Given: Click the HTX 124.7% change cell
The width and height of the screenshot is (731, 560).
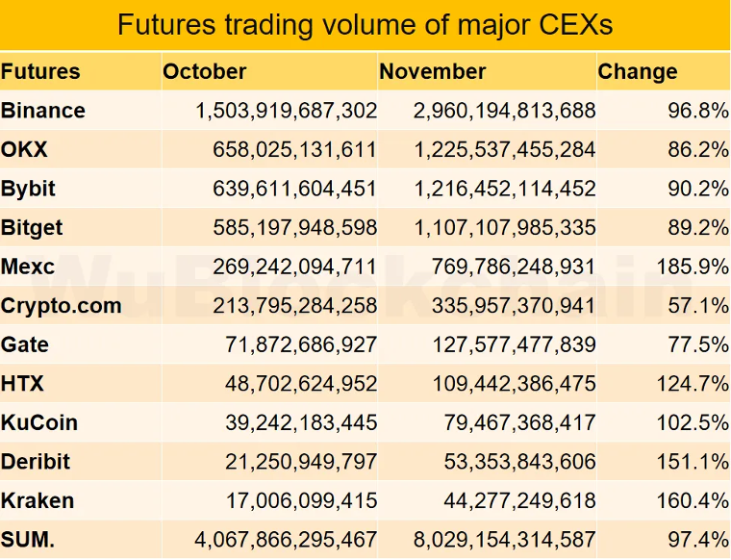Looking at the screenshot, I should (693, 384).
